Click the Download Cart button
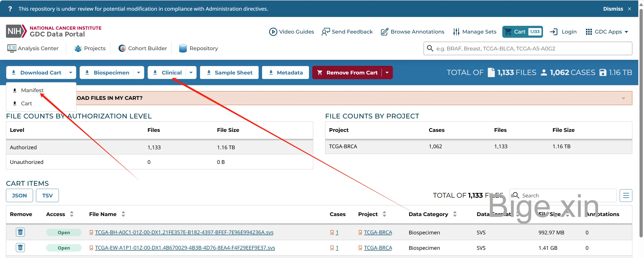Image resolution: width=644 pixels, height=258 pixels. click(36, 73)
